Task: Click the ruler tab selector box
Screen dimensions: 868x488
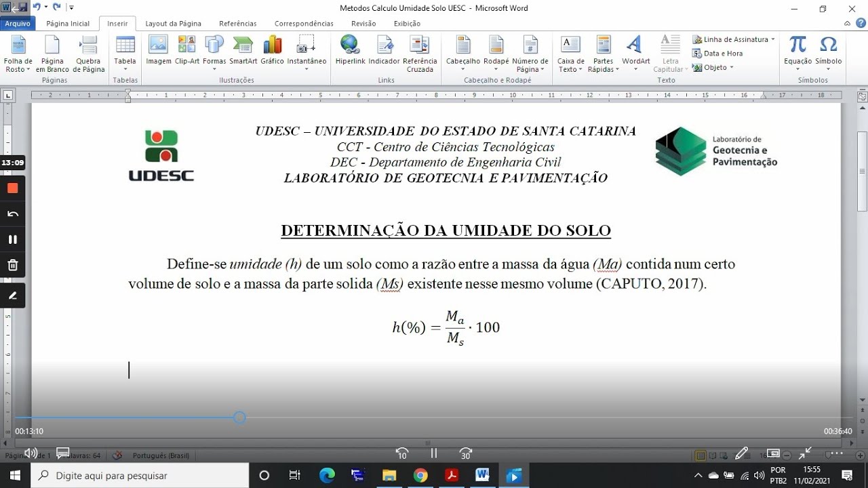Action: 7,96
